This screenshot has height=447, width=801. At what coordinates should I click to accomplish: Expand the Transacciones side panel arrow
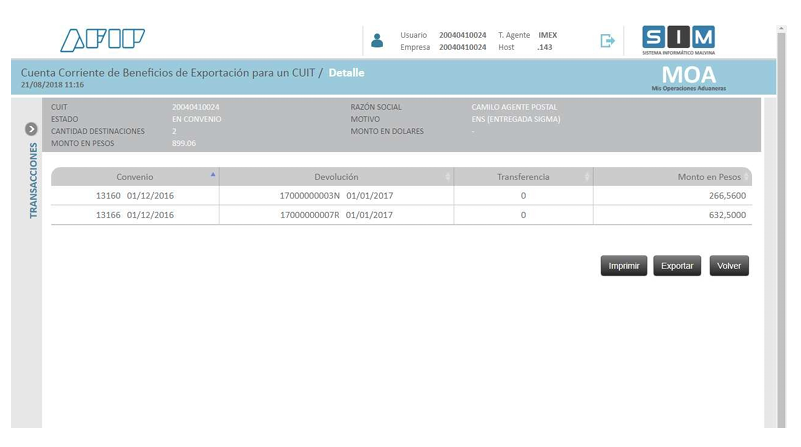(31, 129)
